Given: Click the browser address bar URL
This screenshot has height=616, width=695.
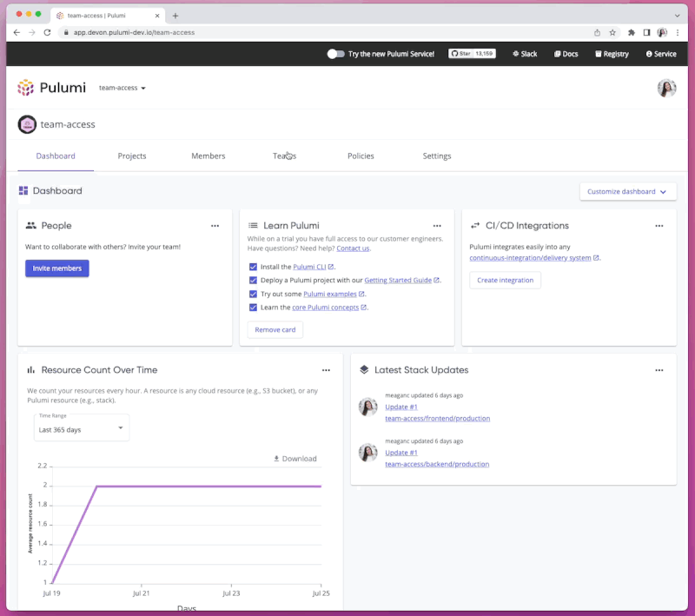Looking at the screenshot, I should [134, 32].
